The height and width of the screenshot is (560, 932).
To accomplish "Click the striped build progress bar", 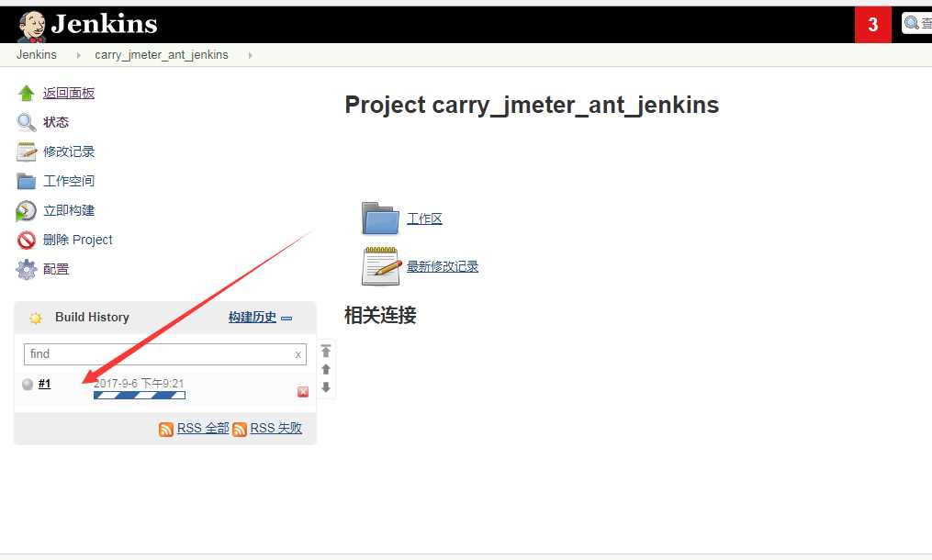I will tap(139, 396).
